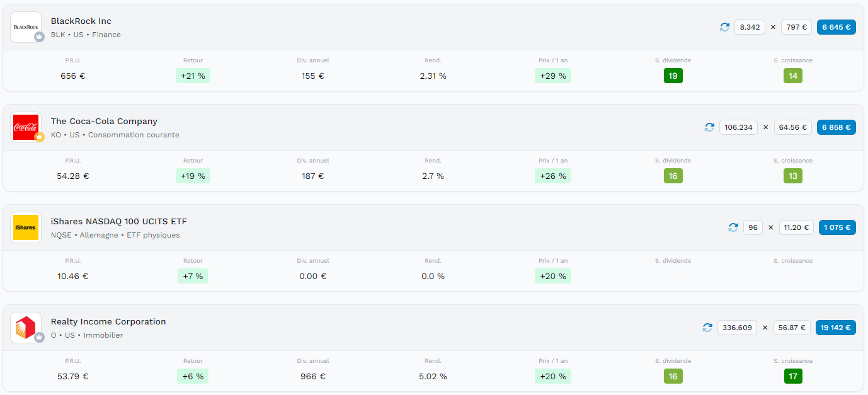This screenshot has height=395, width=868.
Task: Open Realty Income Corporation title link
Action: point(108,322)
